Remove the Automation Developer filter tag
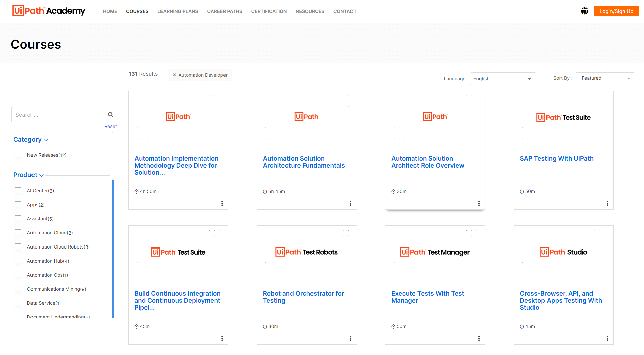The height and width of the screenshot is (355, 644). pos(174,75)
